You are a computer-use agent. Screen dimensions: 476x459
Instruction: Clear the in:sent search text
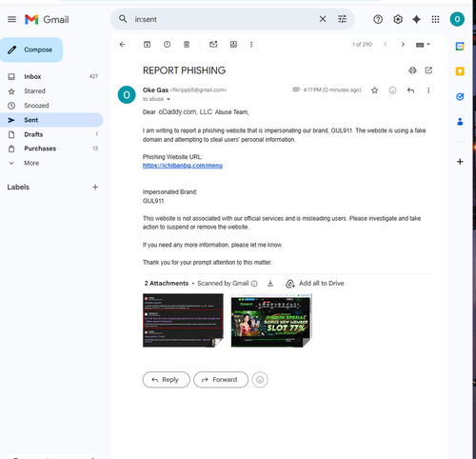click(323, 19)
